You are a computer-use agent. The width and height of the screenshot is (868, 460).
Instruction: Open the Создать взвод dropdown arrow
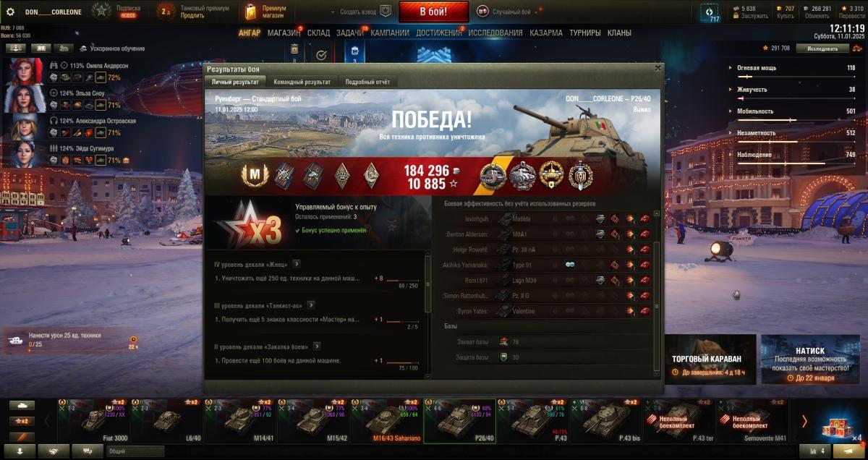(x=333, y=12)
